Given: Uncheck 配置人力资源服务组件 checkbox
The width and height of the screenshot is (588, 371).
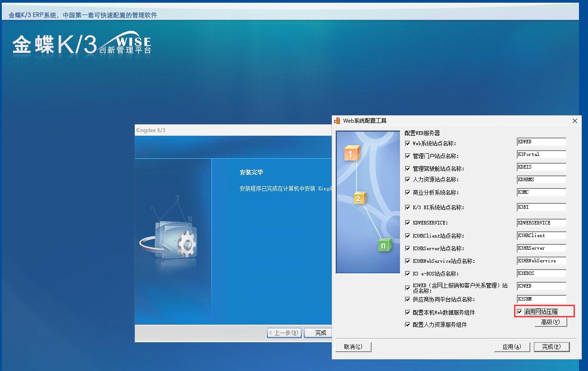Looking at the screenshot, I should (x=408, y=325).
